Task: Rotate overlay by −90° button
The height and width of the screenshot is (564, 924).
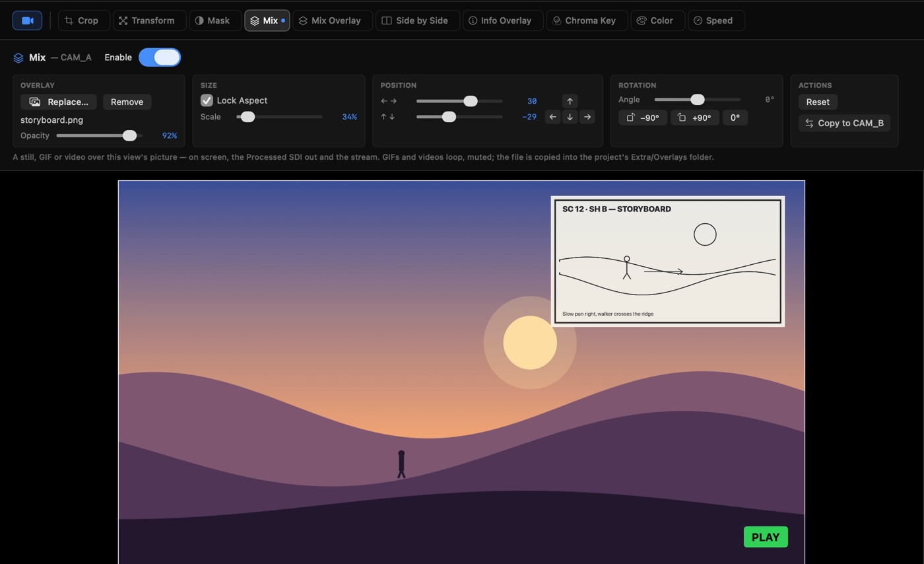Action: 643,118
